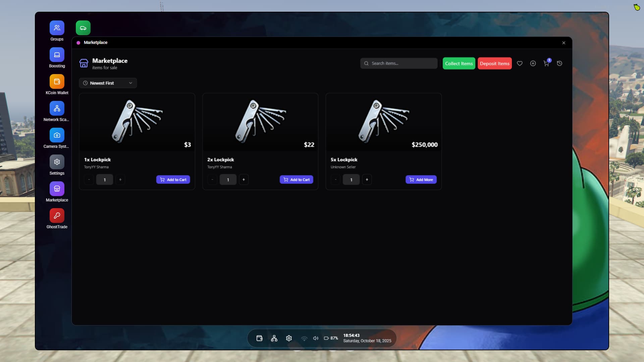Screen dimensions: 644x362
Task: Increase quantity for 5x Lockpick
Action: [x=367, y=180]
